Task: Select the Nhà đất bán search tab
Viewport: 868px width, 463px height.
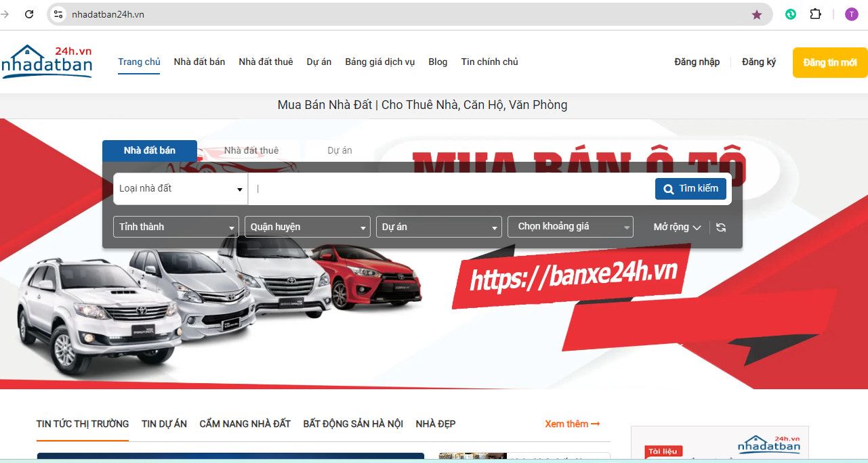Action: point(150,150)
